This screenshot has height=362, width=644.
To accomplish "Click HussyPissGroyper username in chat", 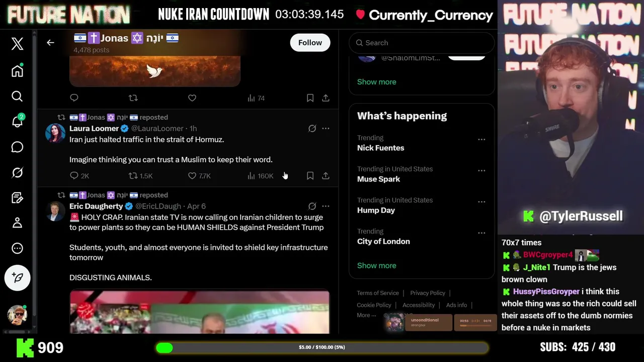I will (546, 292).
